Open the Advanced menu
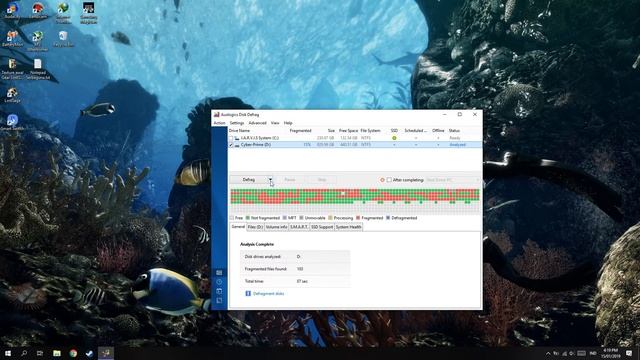Screen dimensions: 640x360 point(258,123)
